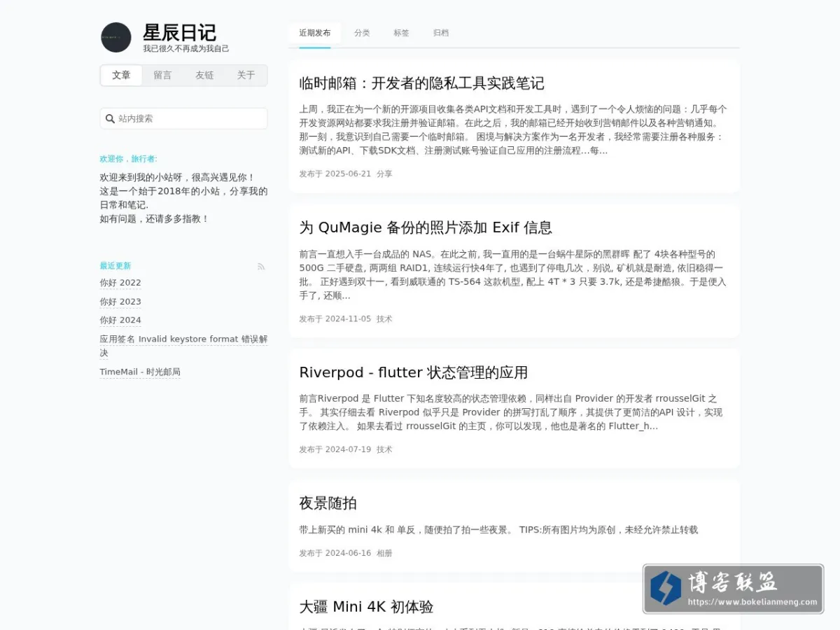Open recent update 你好 2024
The image size is (840, 630).
click(x=120, y=320)
